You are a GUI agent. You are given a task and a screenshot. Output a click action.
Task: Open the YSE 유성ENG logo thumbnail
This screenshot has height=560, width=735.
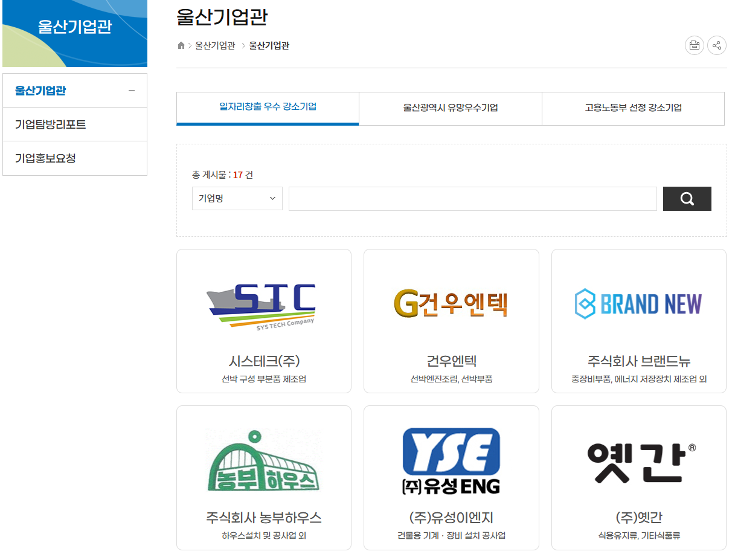(451, 461)
